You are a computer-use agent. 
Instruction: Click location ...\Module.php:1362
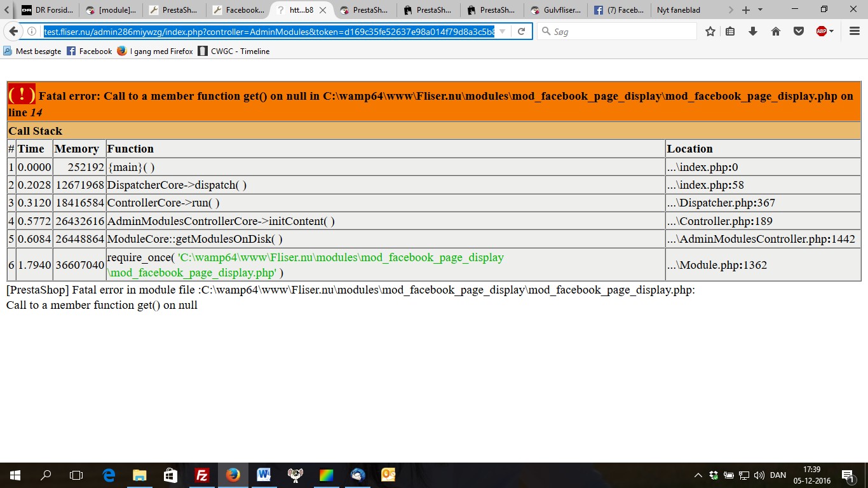pyautogui.click(x=717, y=265)
